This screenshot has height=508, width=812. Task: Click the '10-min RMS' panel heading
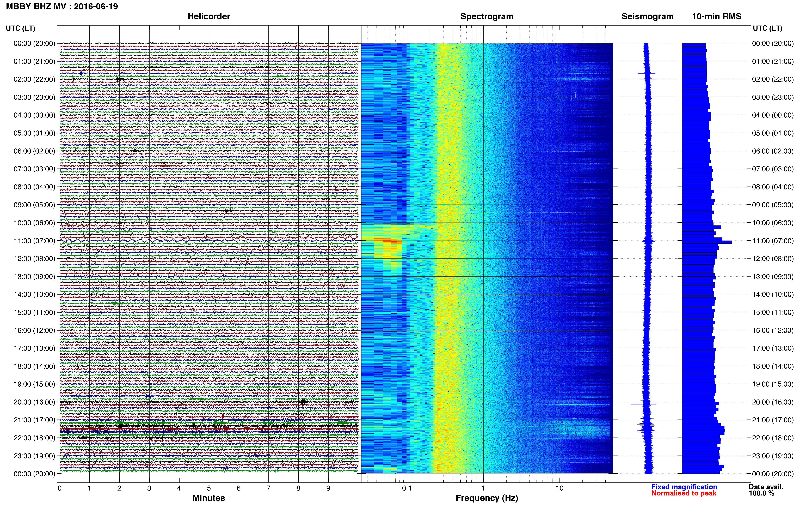coord(717,16)
